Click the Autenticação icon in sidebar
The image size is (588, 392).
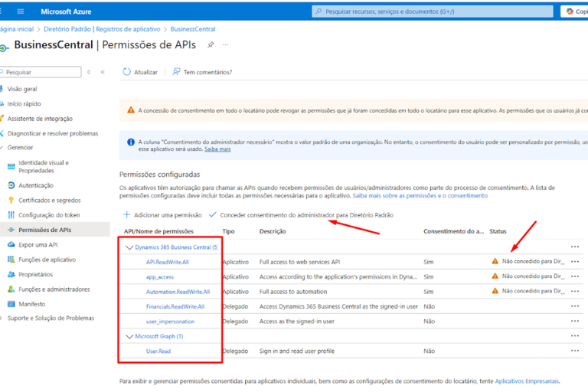point(11,185)
